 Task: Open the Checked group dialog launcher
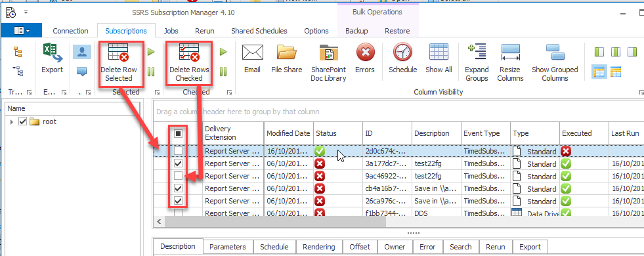point(229,93)
